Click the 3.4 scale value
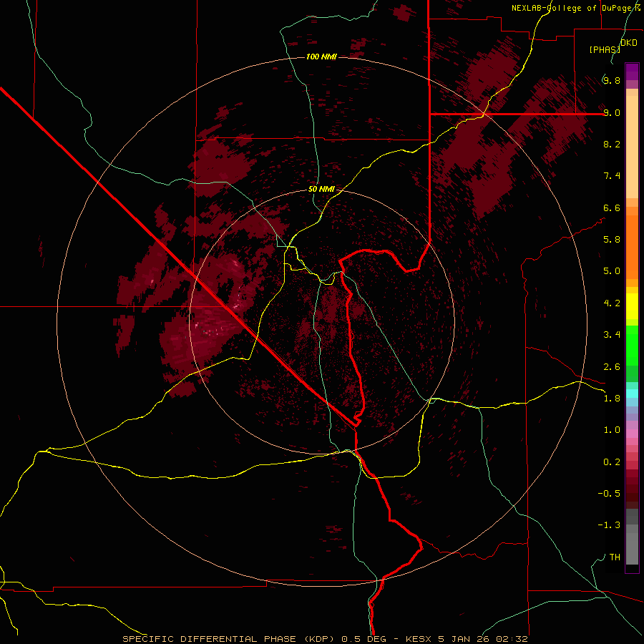Image resolution: width=644 pixels, height=644 pixels. [x=612, y=335]
